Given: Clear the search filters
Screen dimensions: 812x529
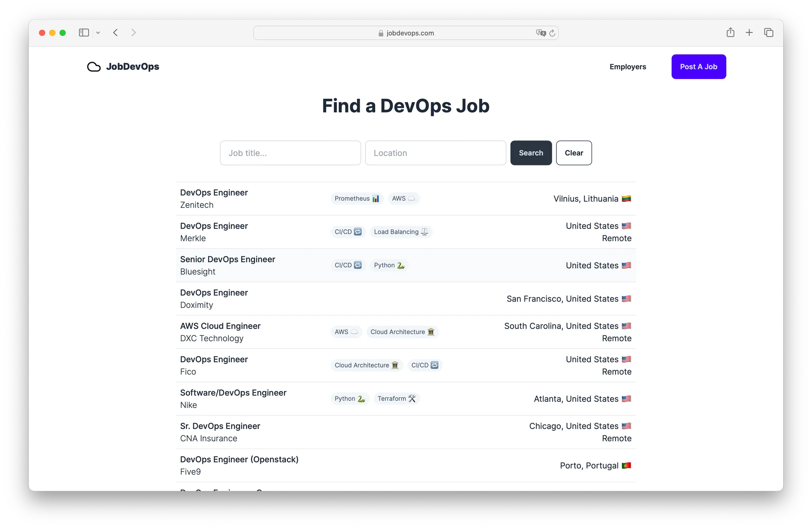Looking at the screenshot, I should point(573,153).
